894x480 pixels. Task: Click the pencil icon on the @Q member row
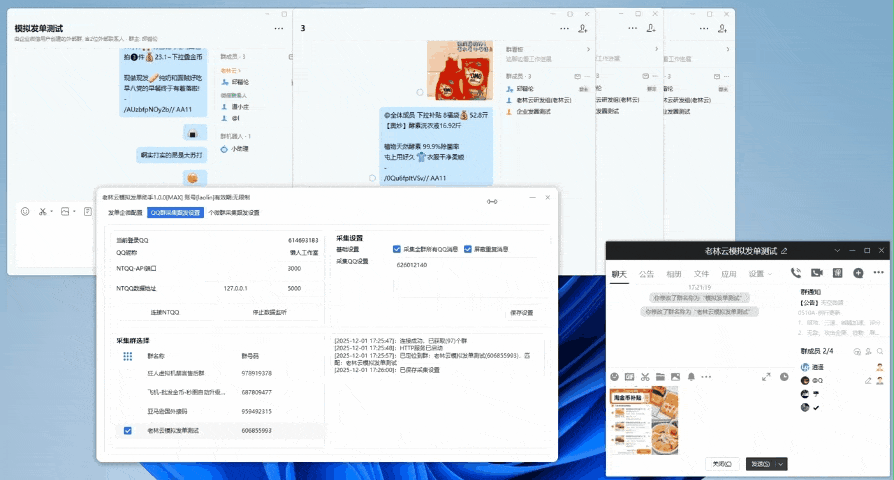pos(868,380)
